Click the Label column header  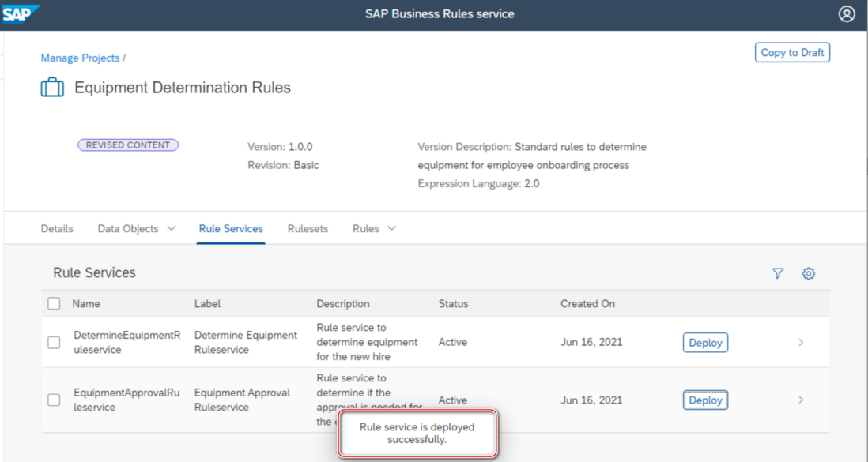click(x=208, y=304)
